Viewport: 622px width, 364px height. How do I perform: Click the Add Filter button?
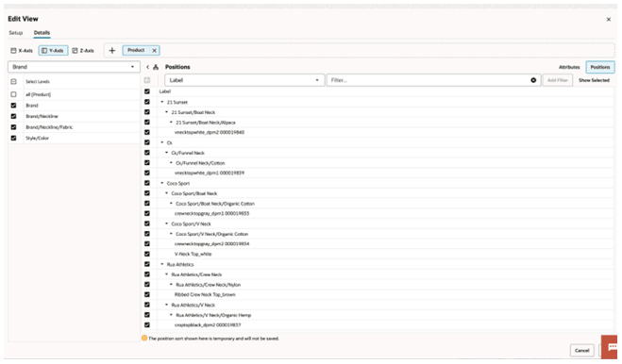(x=558, y=80)
